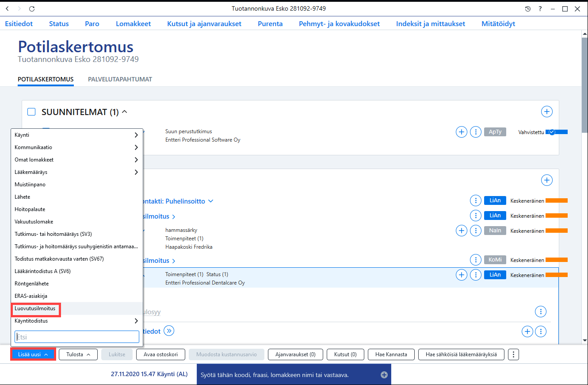Tick the SUUNNITELMAT checkbox
588x385 pixels.
[31, 112]
